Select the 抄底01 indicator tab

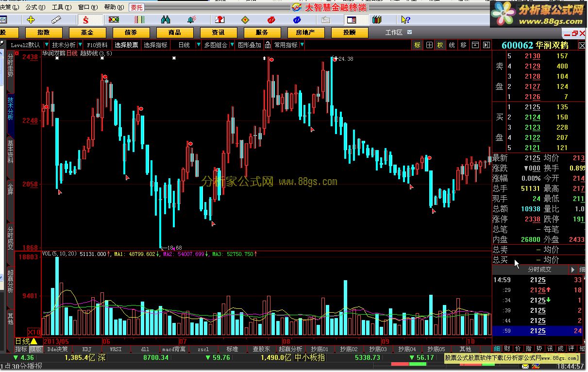[319, 349]
